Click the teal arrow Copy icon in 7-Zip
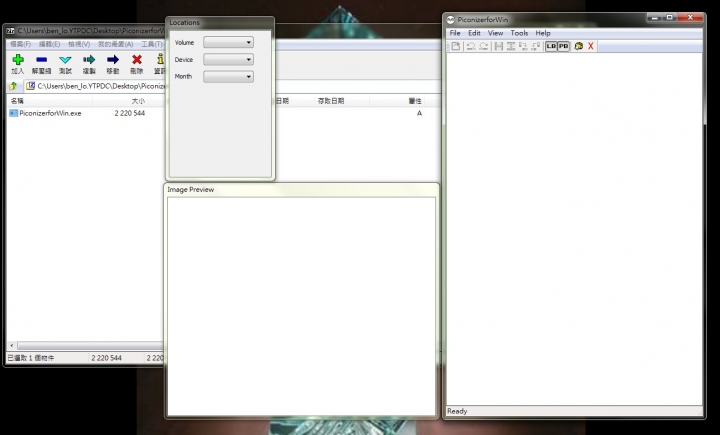 pos(89,60)
